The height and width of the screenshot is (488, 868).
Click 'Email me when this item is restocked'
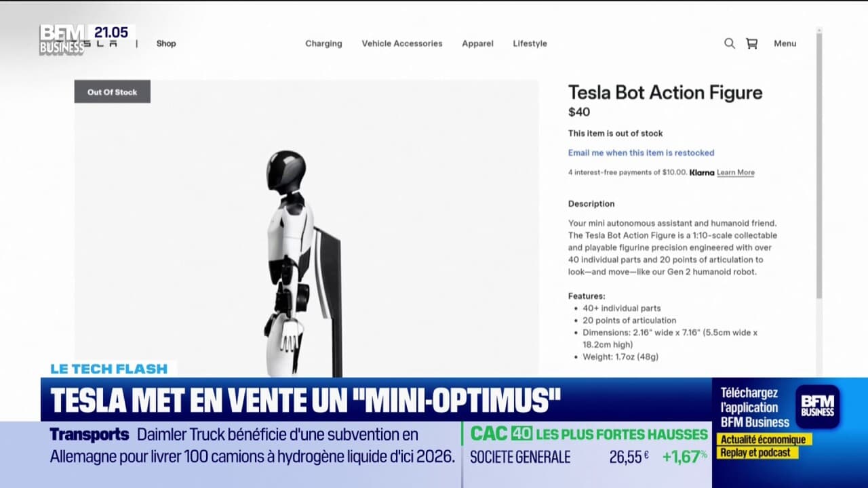pos(641,152)
